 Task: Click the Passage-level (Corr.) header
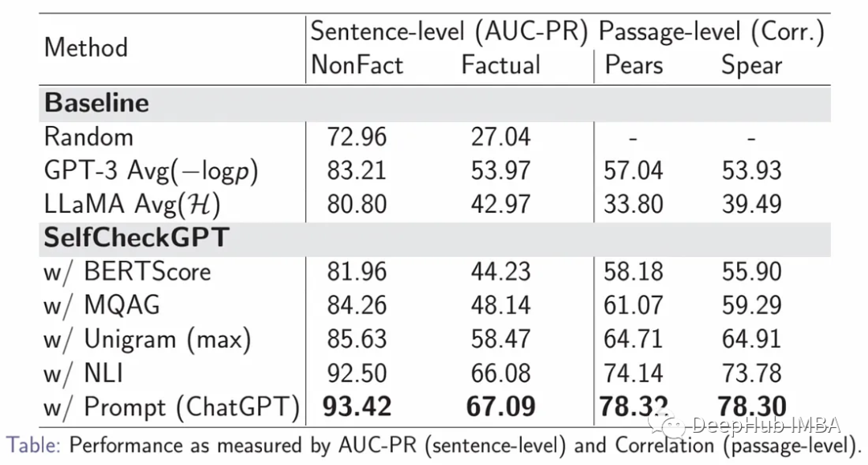click(x=712, y=31)
